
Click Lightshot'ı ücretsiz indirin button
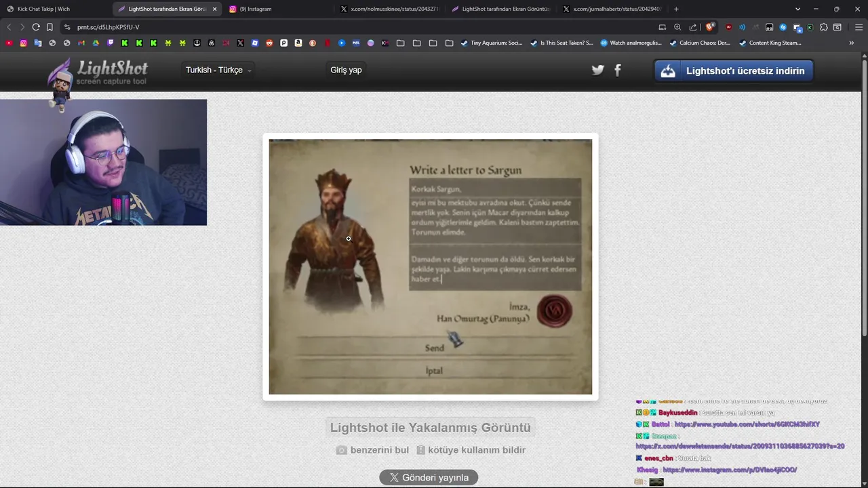[x=734, y=70]
